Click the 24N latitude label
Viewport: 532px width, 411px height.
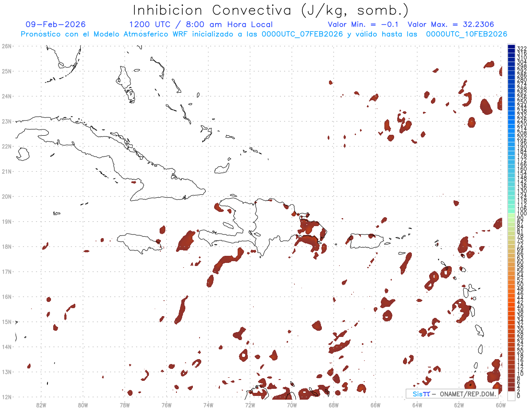point(7,96)
